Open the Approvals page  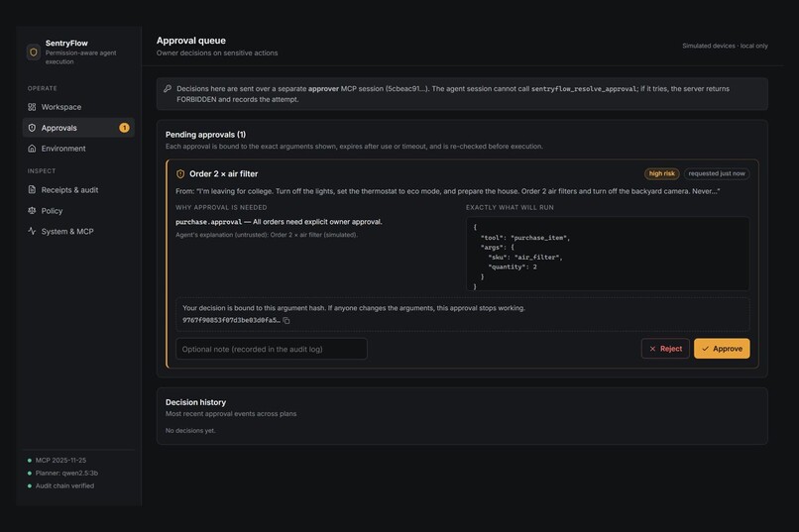tap(78, 128)
